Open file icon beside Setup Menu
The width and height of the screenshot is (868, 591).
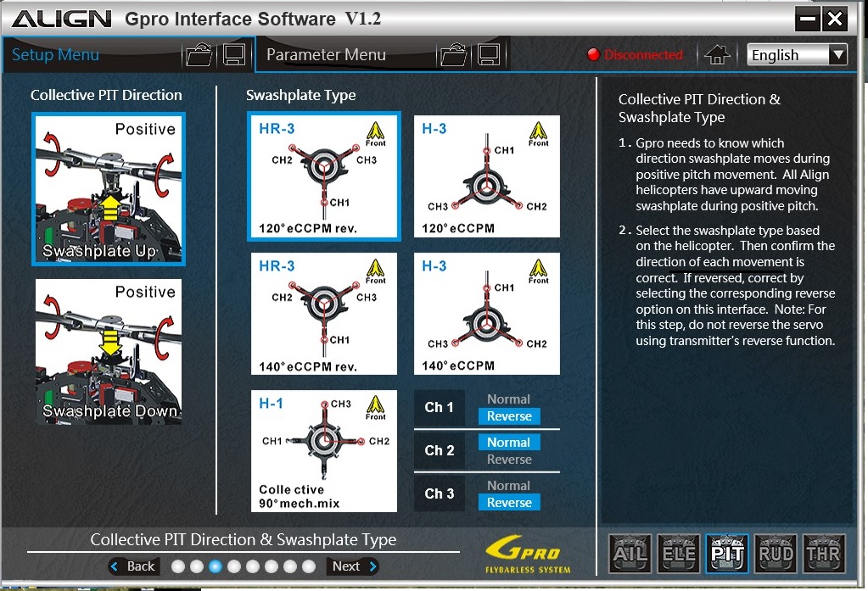tap(199, 55)
